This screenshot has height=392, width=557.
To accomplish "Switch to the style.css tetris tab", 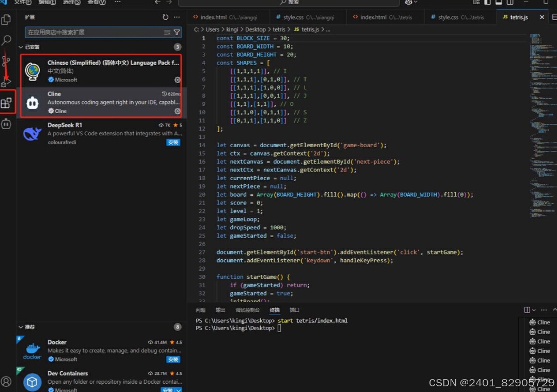I will pos(460,17).
